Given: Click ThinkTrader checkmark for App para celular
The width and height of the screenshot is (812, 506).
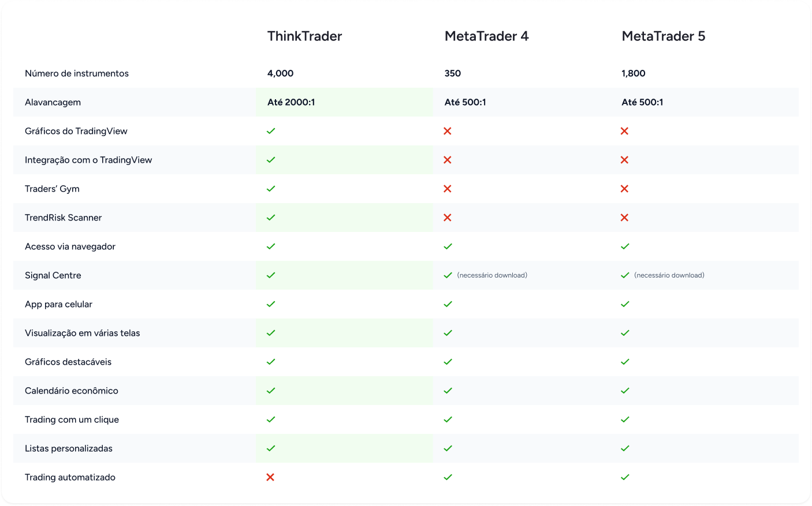Looking at the screenshot, I should click(271, 304).
